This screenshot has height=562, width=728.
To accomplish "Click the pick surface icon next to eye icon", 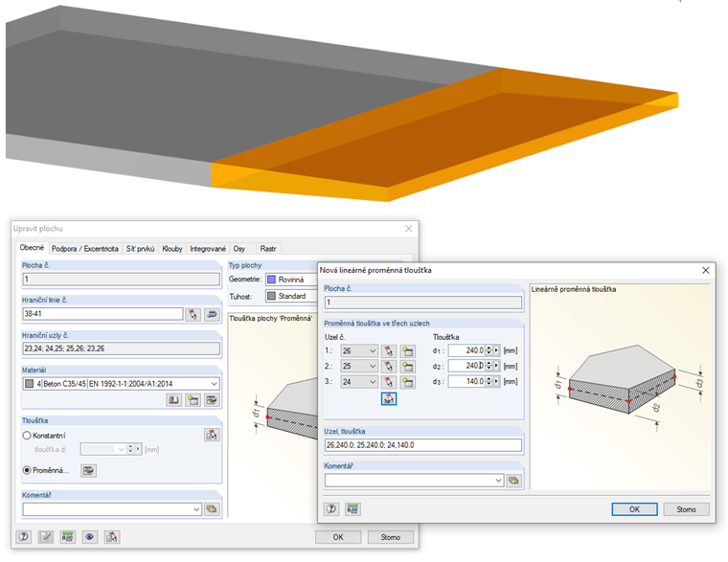I will [112, 537].
